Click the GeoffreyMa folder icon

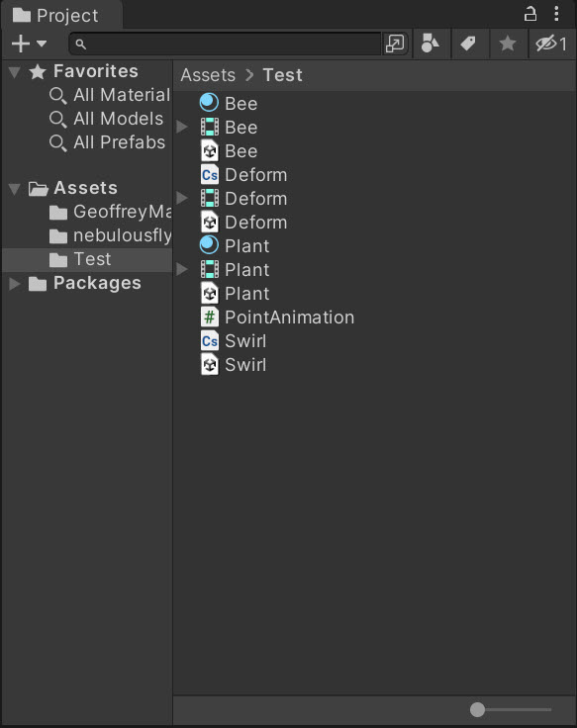tap(58, 213)
